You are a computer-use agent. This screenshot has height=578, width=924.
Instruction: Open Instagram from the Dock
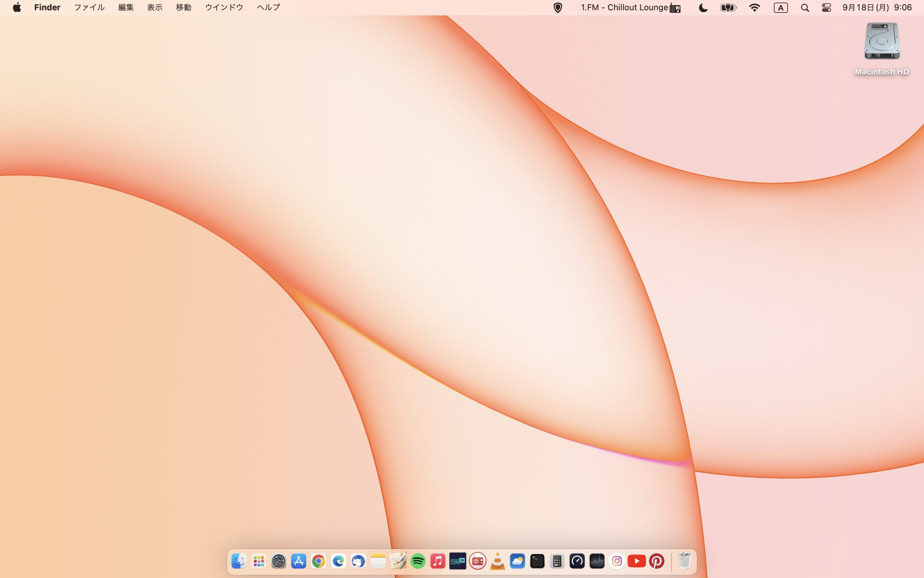click(616, 561)
